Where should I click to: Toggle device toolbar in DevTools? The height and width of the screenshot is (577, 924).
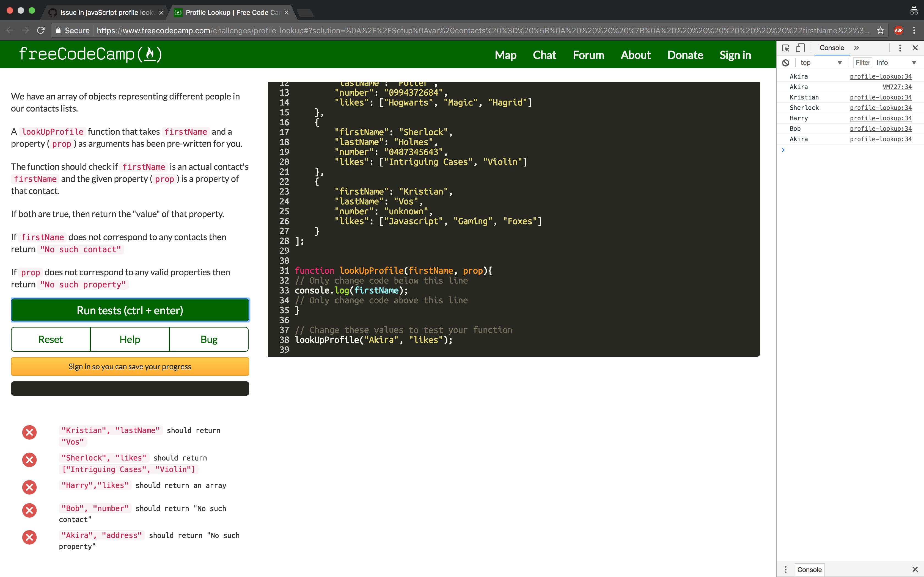click(800, 48)
